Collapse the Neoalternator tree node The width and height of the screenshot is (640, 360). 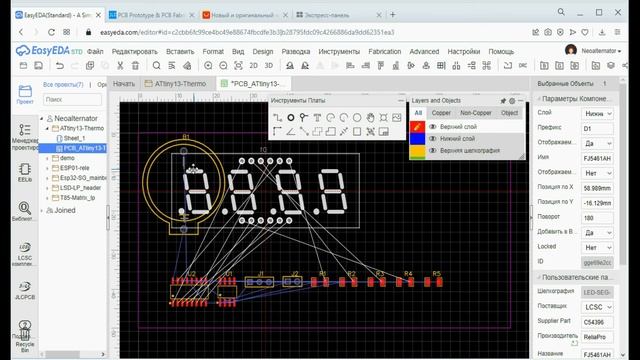coord(42,118)
